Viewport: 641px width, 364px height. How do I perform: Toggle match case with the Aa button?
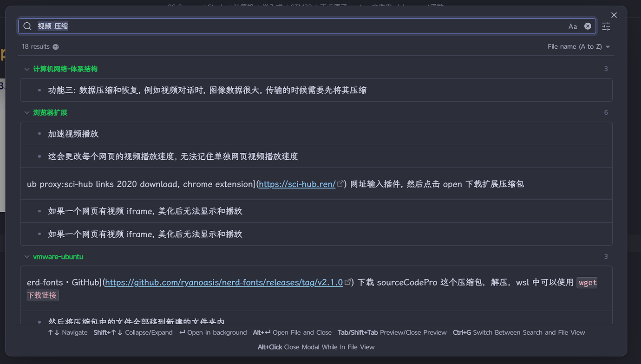(572, 26)
